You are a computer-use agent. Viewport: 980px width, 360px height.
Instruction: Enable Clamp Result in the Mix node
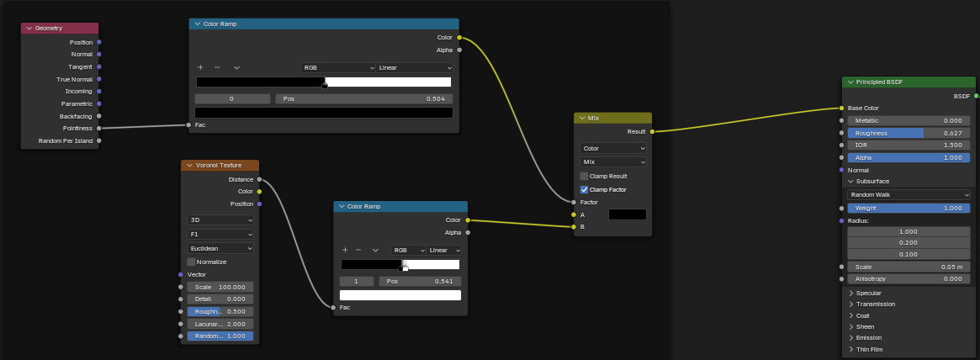pyautogui.click(x=585, y=177)
